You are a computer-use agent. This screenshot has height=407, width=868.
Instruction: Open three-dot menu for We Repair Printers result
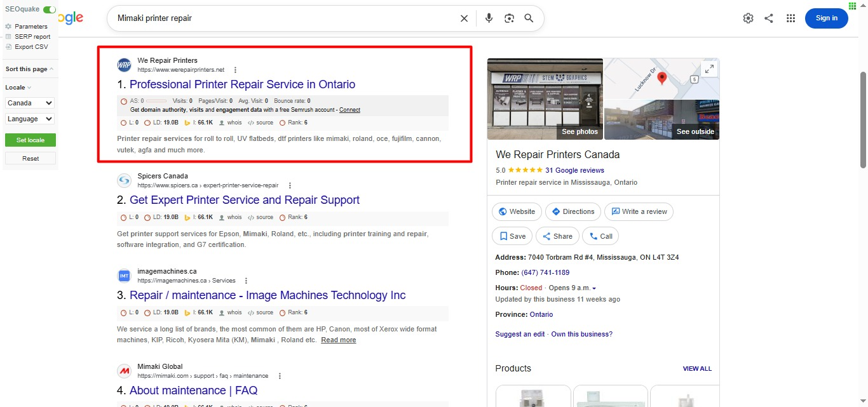235,70
